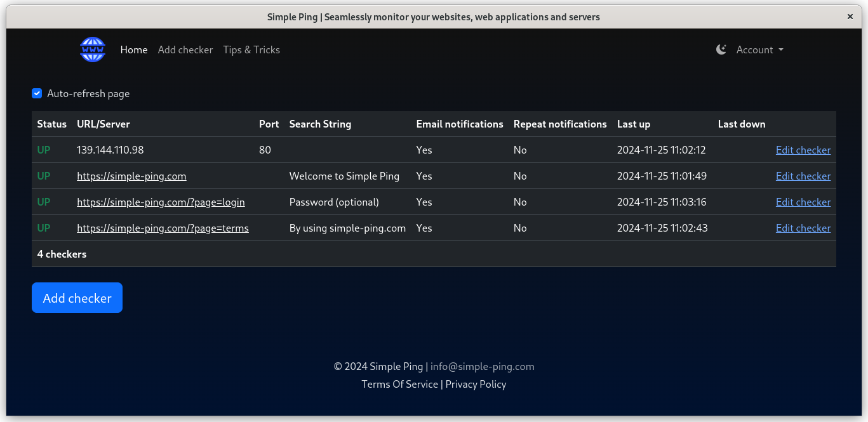This screenshot has width=868, height=422.
Task: Click the window title bar text
Action: click(x=434, y=17)
